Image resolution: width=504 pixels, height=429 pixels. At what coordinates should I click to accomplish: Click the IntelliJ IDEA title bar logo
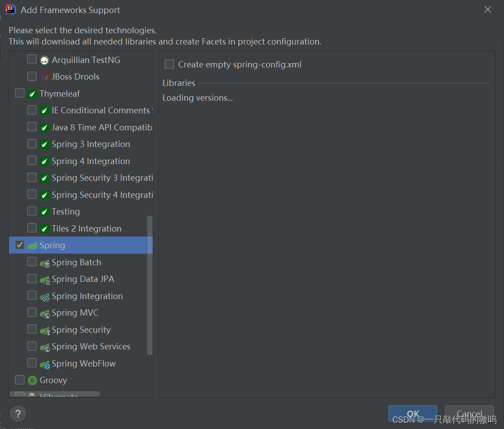pyautogui.click(x=11, y=9)
